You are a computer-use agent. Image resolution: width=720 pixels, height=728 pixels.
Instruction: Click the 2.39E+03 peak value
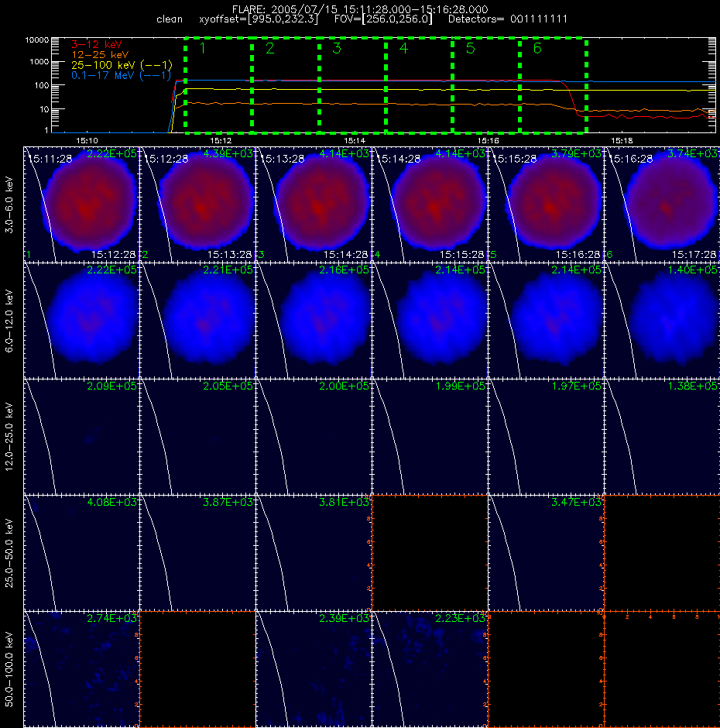coord(344,618)
